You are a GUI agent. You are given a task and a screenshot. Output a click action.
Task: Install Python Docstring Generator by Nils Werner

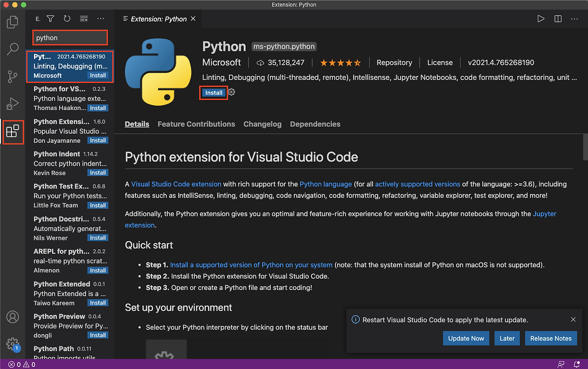98,238
